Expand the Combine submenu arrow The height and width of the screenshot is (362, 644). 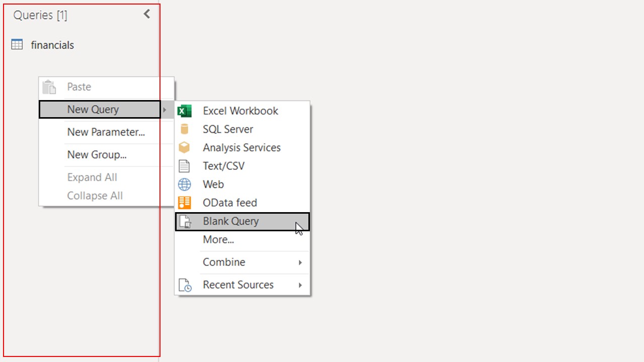coord(300,262)
